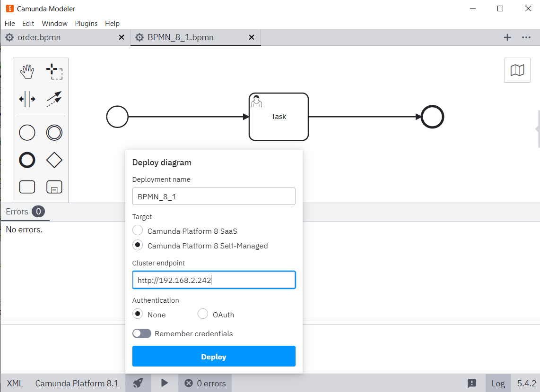Viewport: 540px width, 392px height.
Task: Close the BPMN_8_1.bpmn tab
Action: click(x=252, y=37)
